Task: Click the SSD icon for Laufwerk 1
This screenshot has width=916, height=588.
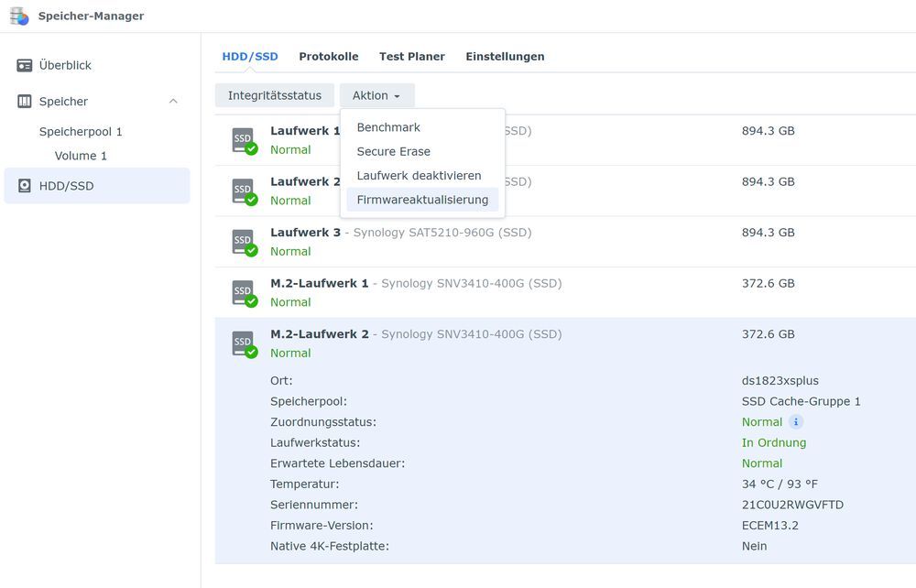Action: pyautogui.click(x=245, y=141)
